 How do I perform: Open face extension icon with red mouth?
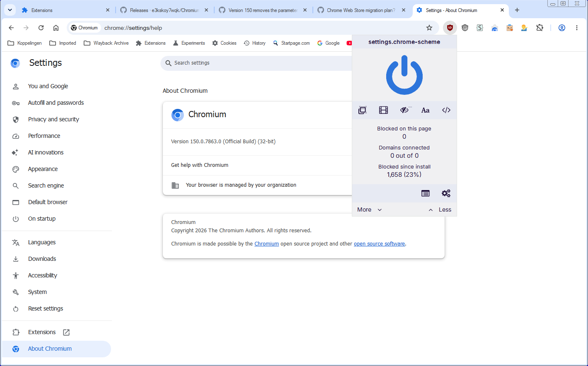(510, 28)
